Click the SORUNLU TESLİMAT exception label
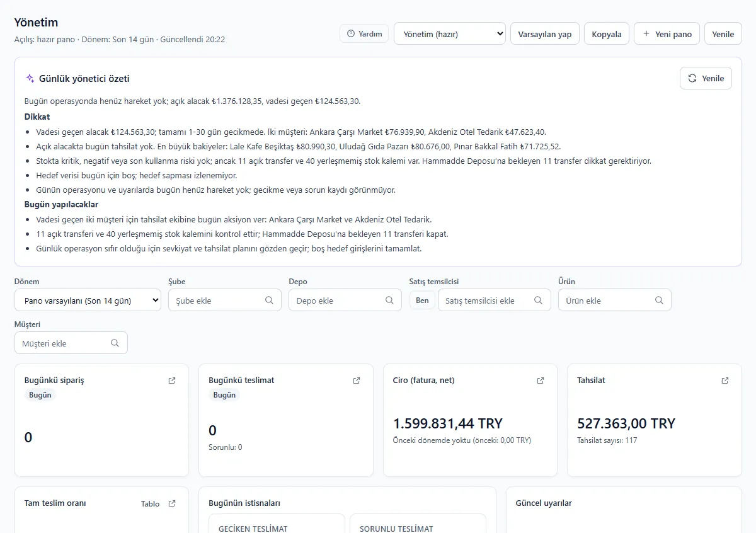The height and width of the screenshot is (533, 756). 396,529
